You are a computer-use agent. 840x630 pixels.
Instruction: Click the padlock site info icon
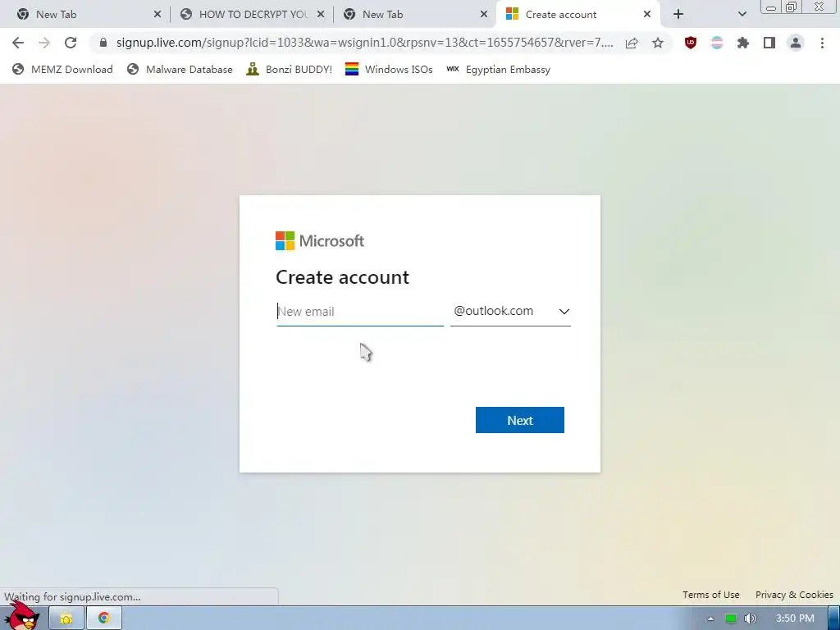pyautogui.click(x=103, y=43)
